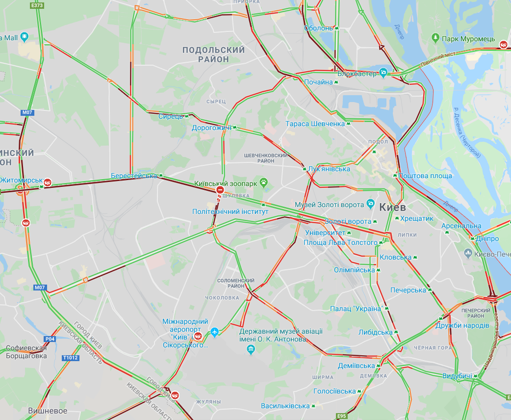This screenshot has width=511, height=420.
Task: Click the museum icon for Державний музей авіації
Action: pos(251,350)
